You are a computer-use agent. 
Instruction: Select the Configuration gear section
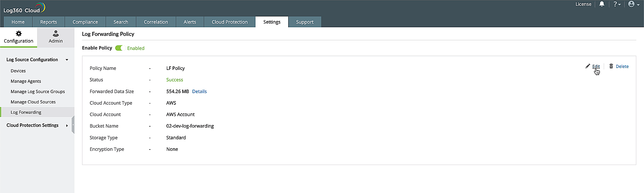tap(19, 37)
